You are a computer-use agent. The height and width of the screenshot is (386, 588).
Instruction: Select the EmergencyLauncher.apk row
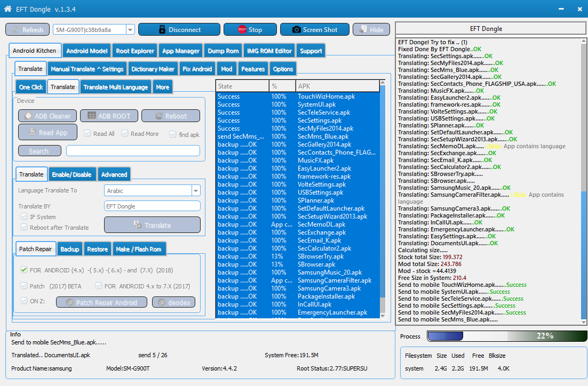click(298, 312)
